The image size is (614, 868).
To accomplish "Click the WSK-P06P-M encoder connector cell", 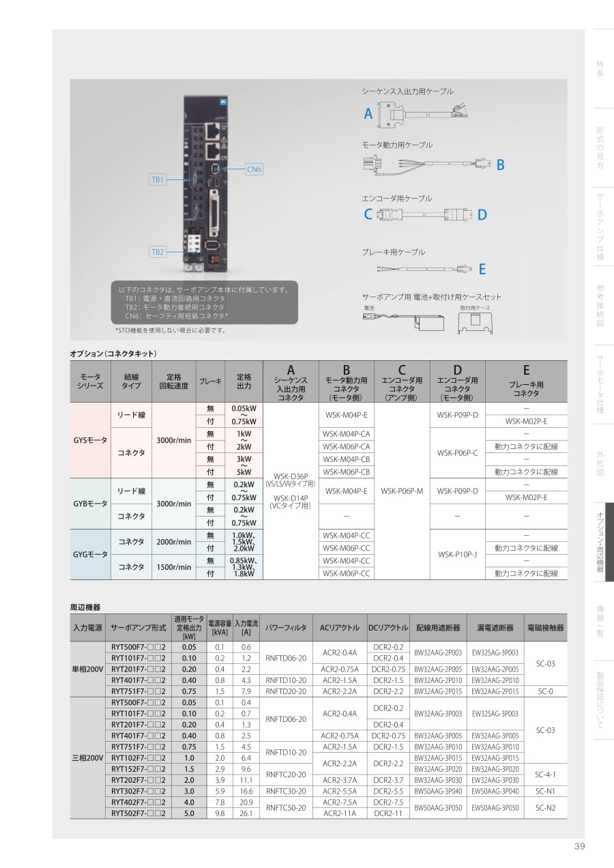I will click(x=402, y=491).
